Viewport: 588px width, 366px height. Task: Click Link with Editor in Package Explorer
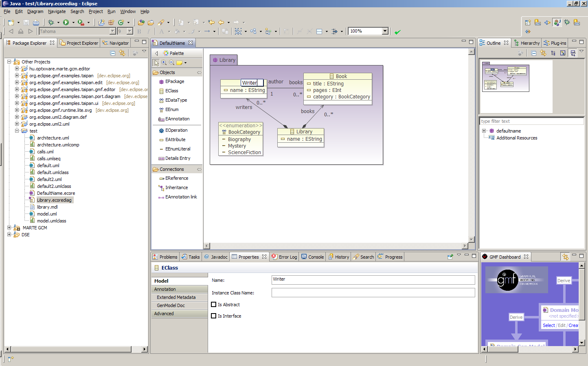point(122,53)
